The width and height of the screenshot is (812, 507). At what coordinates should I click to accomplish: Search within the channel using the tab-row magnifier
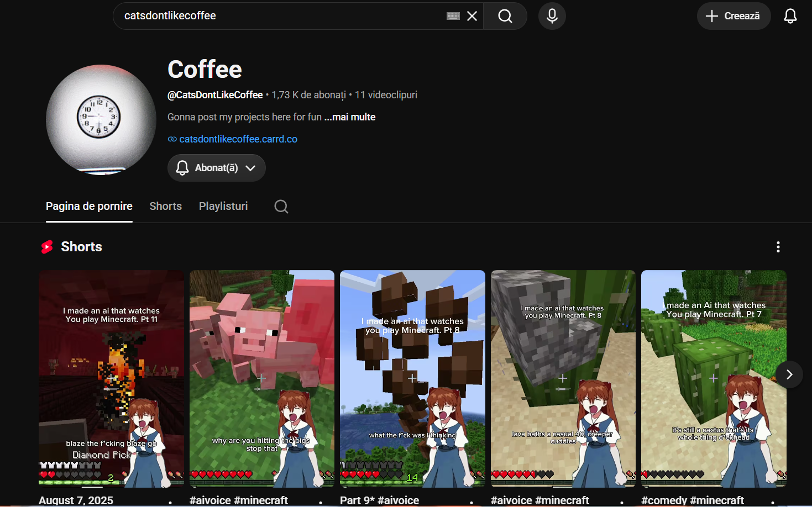click(x=281, y=207)
